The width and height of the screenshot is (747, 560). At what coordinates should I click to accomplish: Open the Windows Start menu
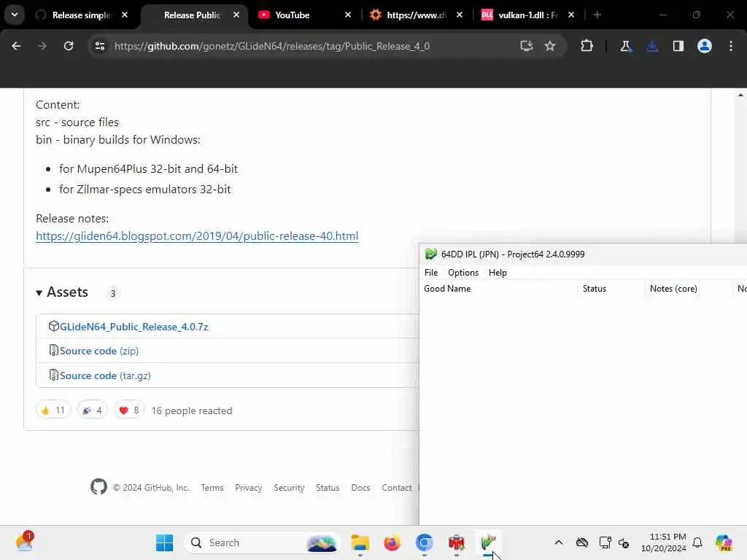(164, 542)
